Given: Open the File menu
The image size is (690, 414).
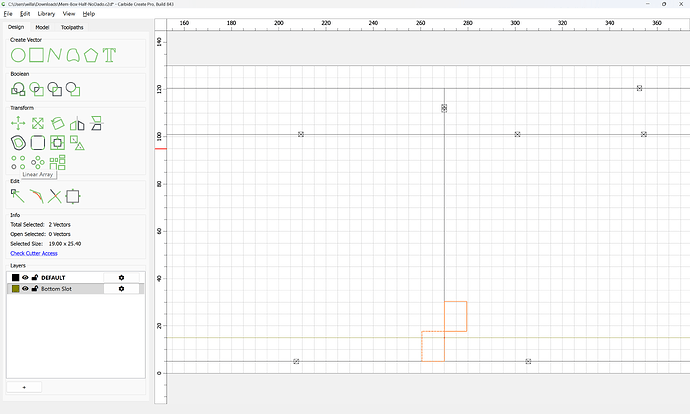Looking at the screenshot, I should (x=8, y=14).
